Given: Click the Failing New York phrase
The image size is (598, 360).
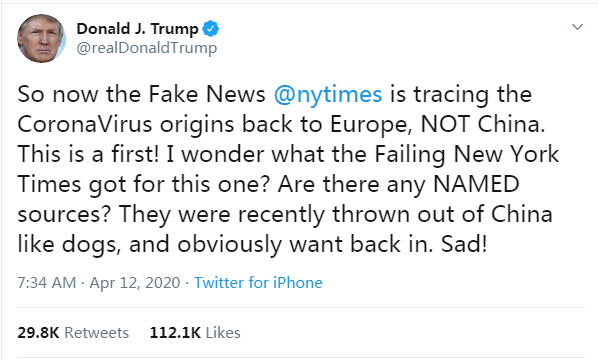Looking at the screenshot, I should tap(466, 154).
